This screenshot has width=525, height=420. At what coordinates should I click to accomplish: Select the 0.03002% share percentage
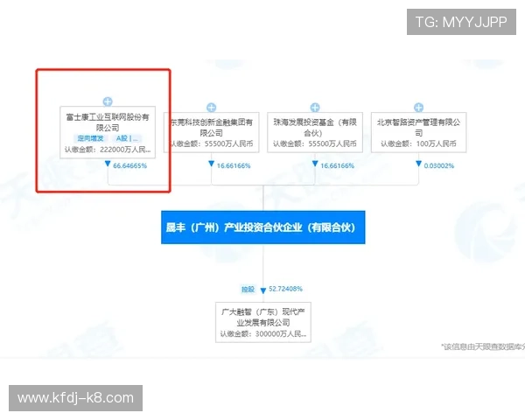[x=439, y=165]
